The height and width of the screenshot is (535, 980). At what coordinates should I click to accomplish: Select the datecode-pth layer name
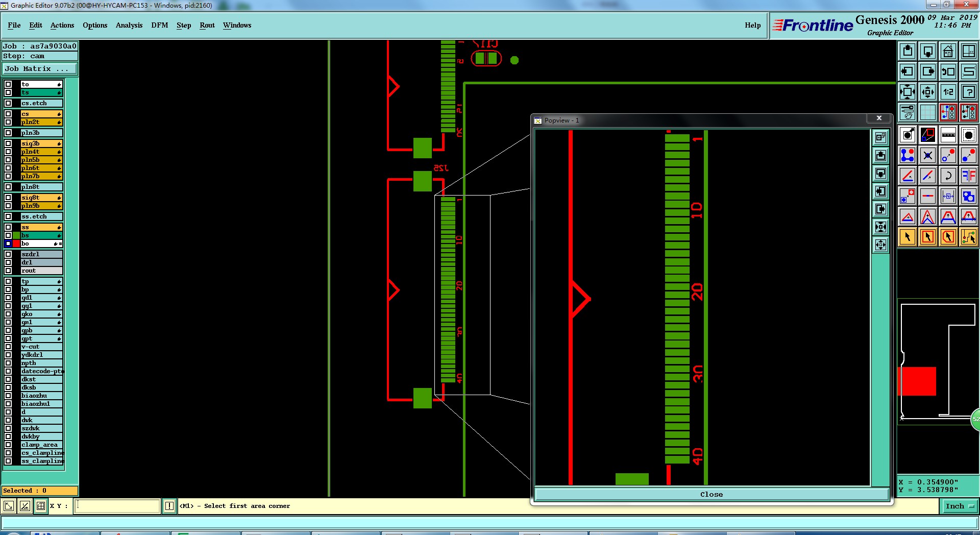pyautogui.click(x=41, y=371)
